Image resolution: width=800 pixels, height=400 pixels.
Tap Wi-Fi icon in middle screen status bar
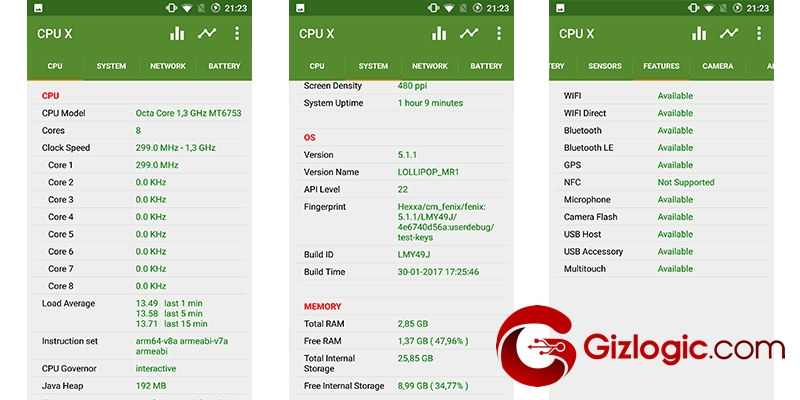point(448,8)
